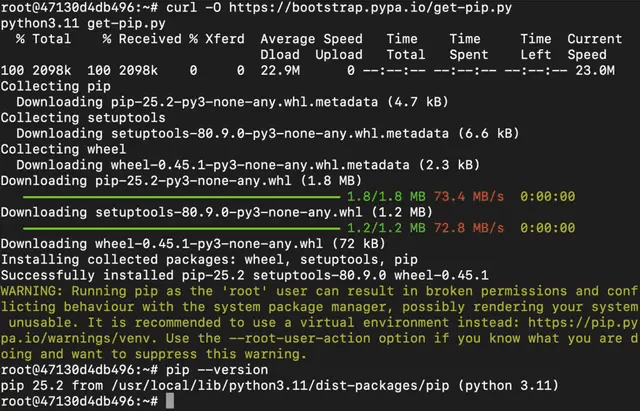Click the 'Successfully installed' output line

(x=244, y=275)
